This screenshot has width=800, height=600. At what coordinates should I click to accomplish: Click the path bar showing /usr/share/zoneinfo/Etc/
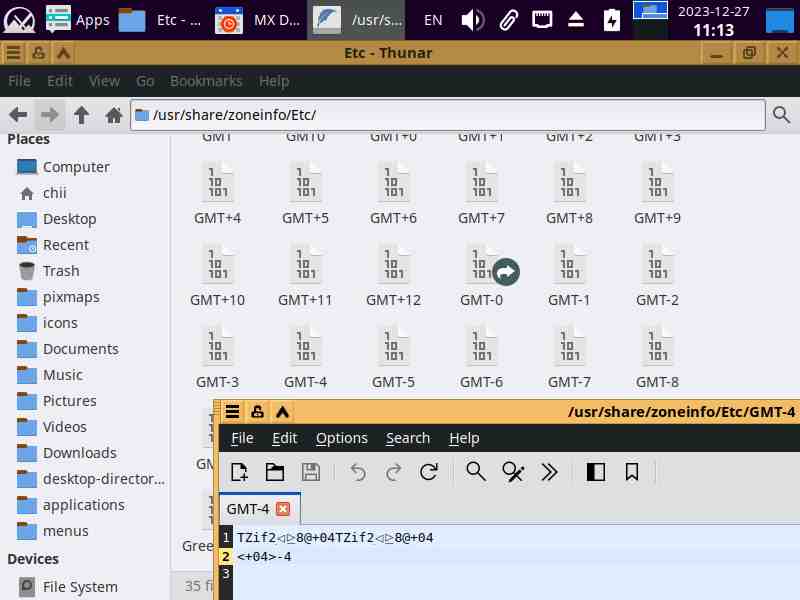[x=448, y=115]
